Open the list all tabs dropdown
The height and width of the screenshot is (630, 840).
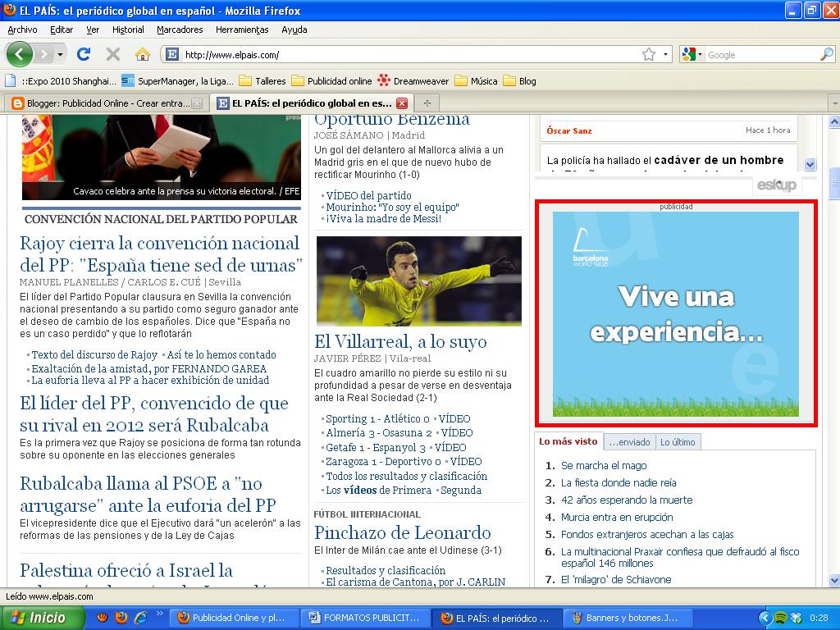833,103
